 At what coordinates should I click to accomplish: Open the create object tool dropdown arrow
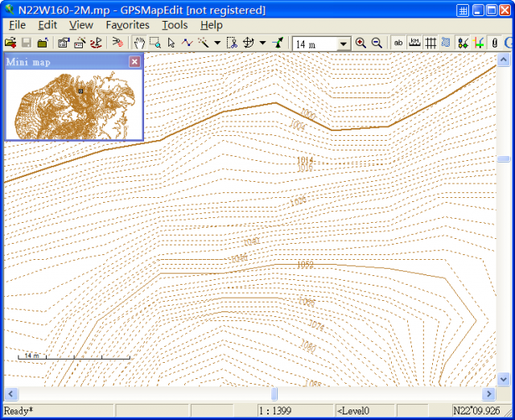[x=217, y=43]
